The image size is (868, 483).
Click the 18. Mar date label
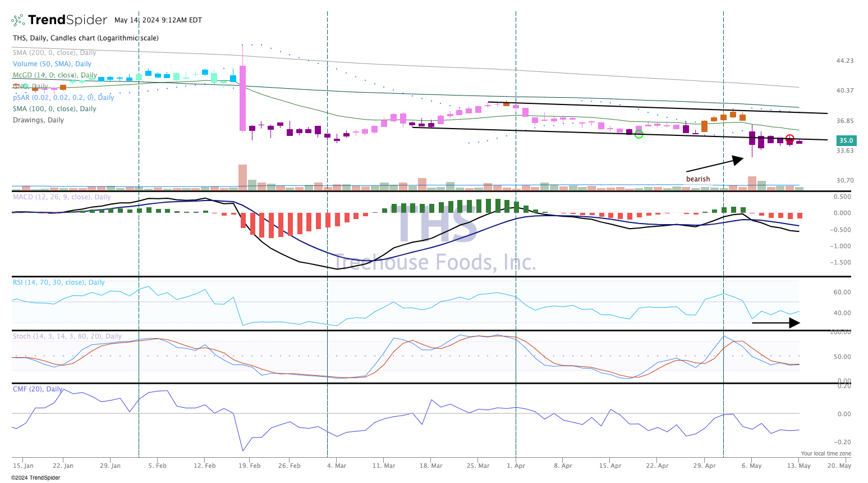coord(431,466)
